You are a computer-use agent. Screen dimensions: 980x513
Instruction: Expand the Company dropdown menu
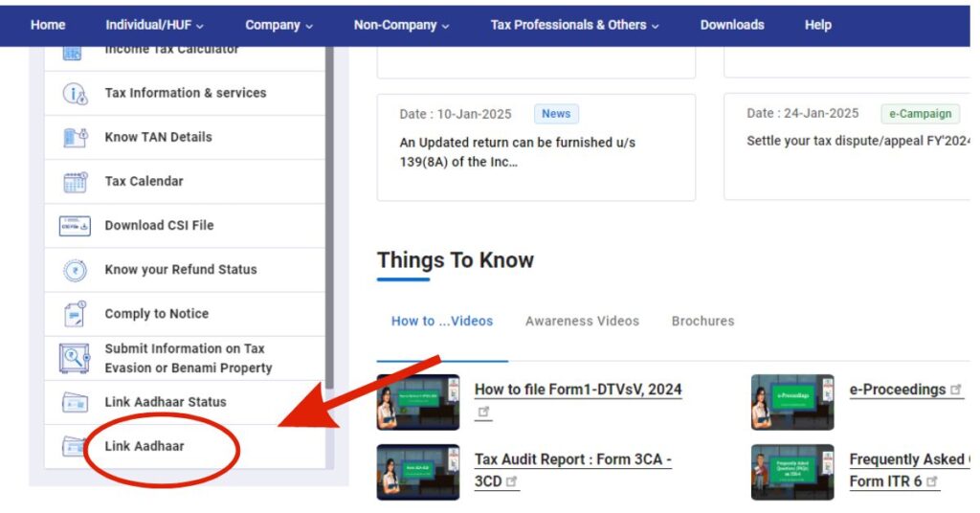(x=278, y=25)
